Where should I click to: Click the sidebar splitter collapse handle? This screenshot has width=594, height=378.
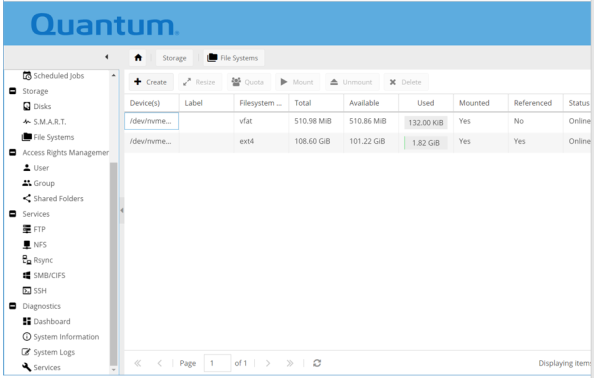point(122,210)
